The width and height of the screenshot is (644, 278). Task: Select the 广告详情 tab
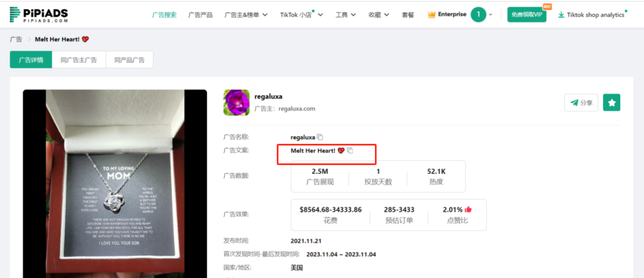click(31, 60)
